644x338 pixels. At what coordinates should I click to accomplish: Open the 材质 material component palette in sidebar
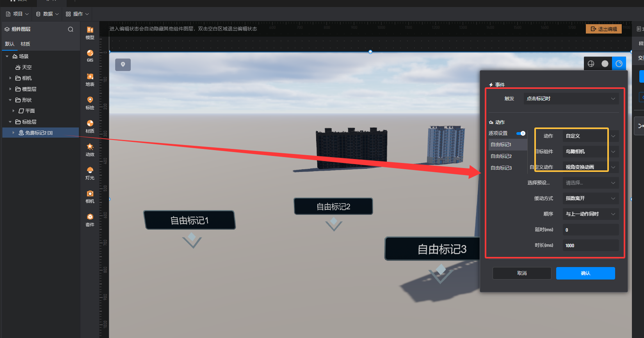(x=90, y=127)
